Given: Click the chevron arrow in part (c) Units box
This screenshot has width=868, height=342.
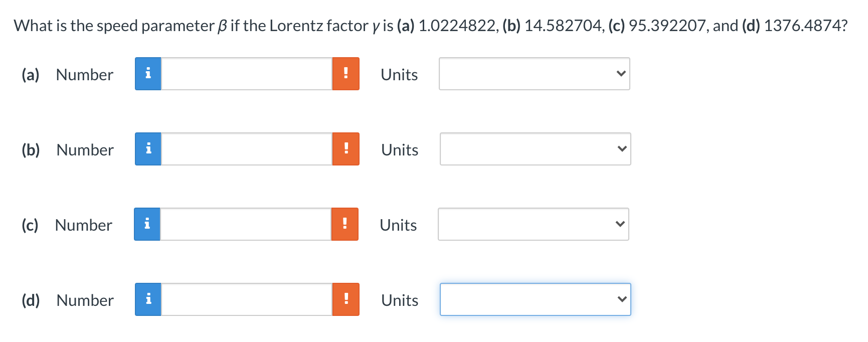Looking at the screenshot, I should coord(620,224).
